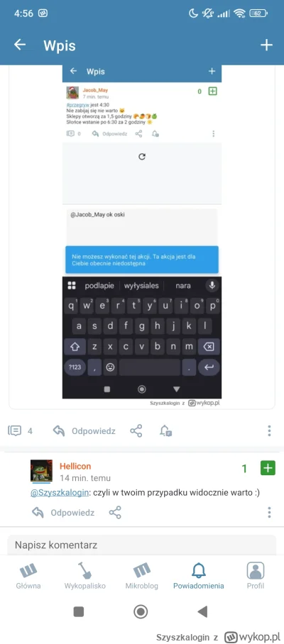Viewport: 284px width, 644px height.
Task: Switch to the Wykopalisko tab
Action: coord(85,576)
